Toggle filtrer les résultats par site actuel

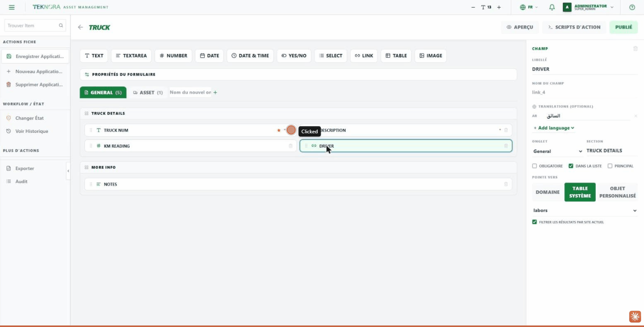[534, 222]
